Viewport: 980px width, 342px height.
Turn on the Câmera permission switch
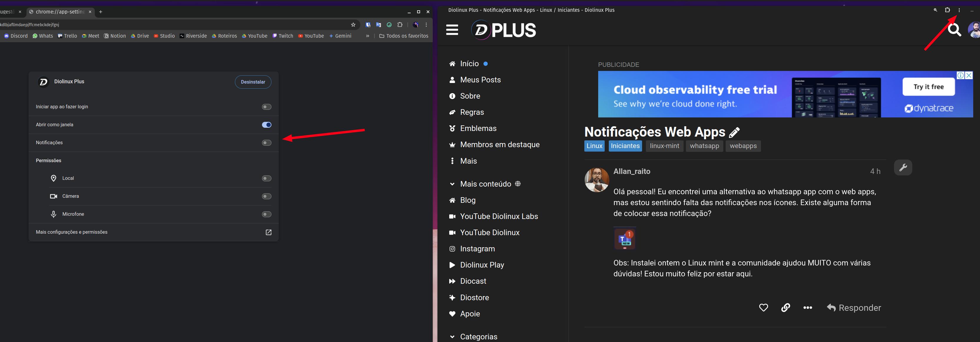(267, 196)
